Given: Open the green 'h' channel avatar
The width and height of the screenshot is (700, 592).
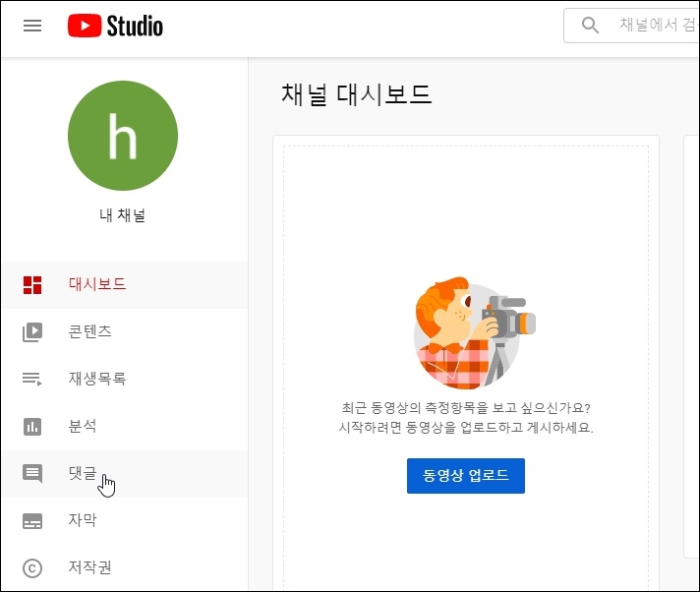Looking at the screenshot, I should (x=123, y=136).
